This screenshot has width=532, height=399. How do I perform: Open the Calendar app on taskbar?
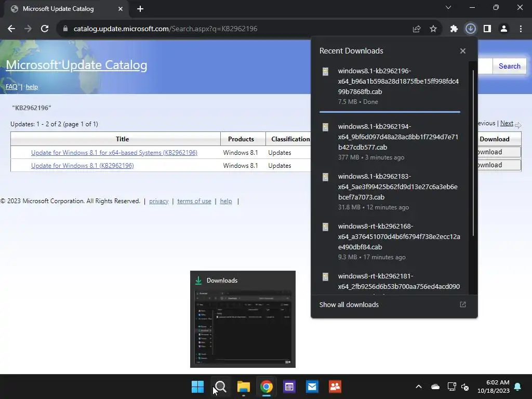tap(289, 387)
